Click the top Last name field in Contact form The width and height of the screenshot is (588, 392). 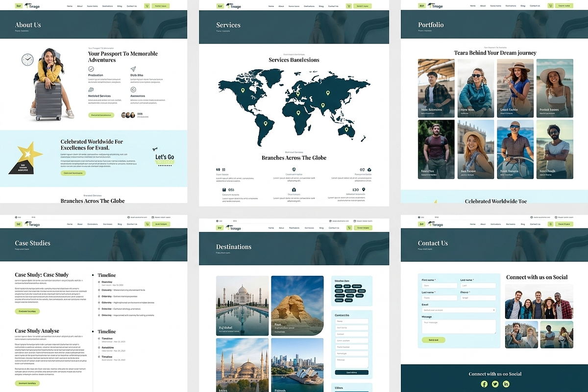478,285
